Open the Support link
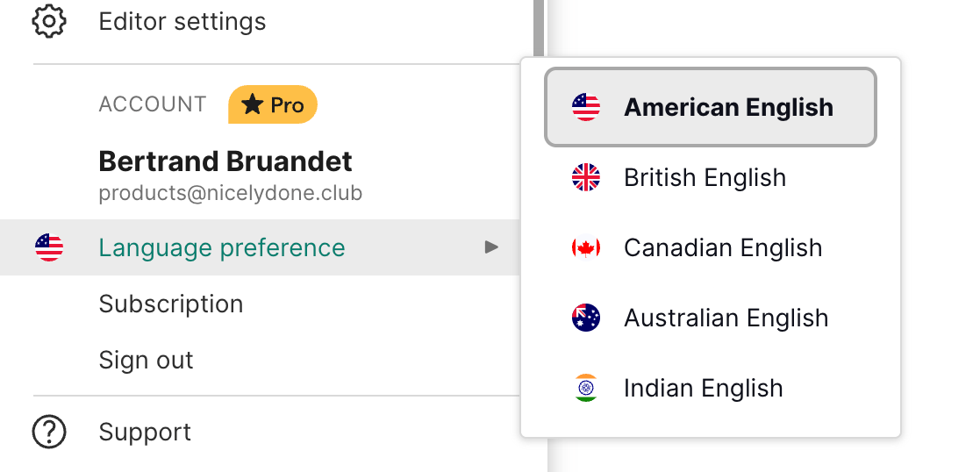 [x=145, y=432]
